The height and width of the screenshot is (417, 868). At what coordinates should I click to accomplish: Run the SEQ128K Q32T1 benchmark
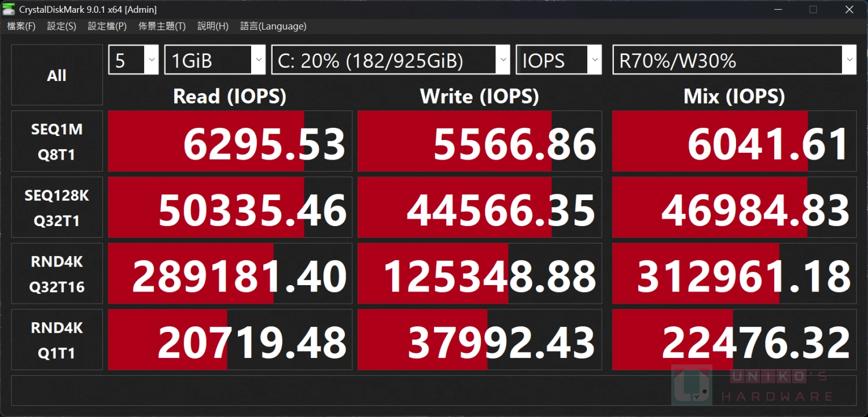tap(57, 208)
